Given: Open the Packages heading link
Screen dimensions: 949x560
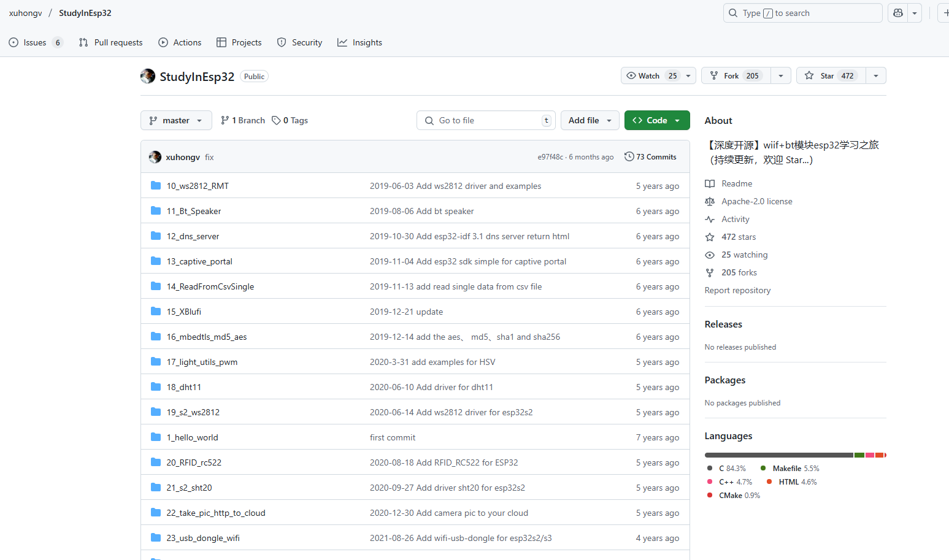Looking at the screenshot, I should pyautogui.click(x=725, y=380).
